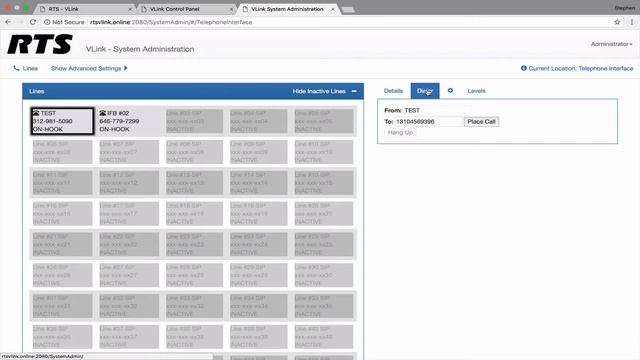Select inactive Line #20 SIP tile
640x360 pixels.
324,213
